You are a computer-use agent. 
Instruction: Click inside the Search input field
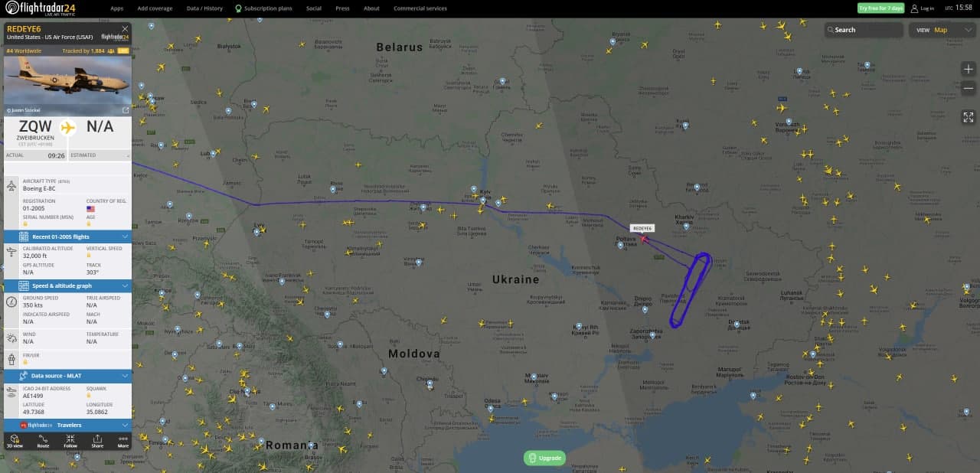(x=865, y=29)
